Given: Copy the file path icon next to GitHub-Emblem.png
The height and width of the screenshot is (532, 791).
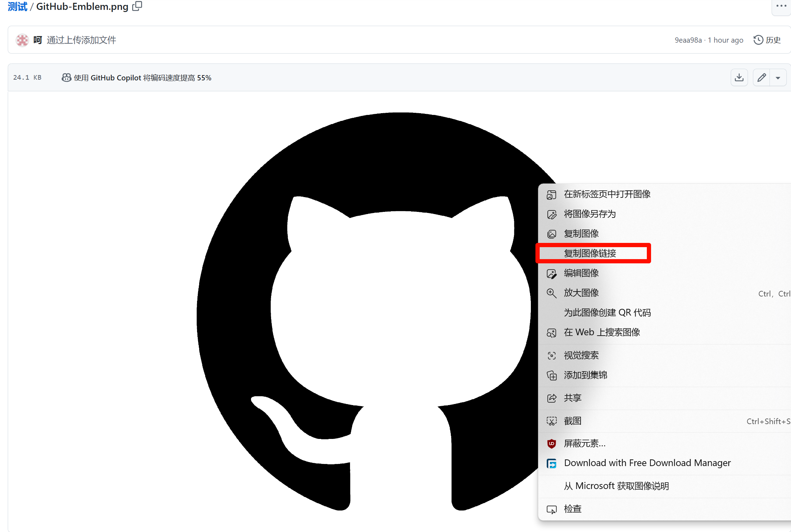Looking at the screenshot, I should coord(137,6).
